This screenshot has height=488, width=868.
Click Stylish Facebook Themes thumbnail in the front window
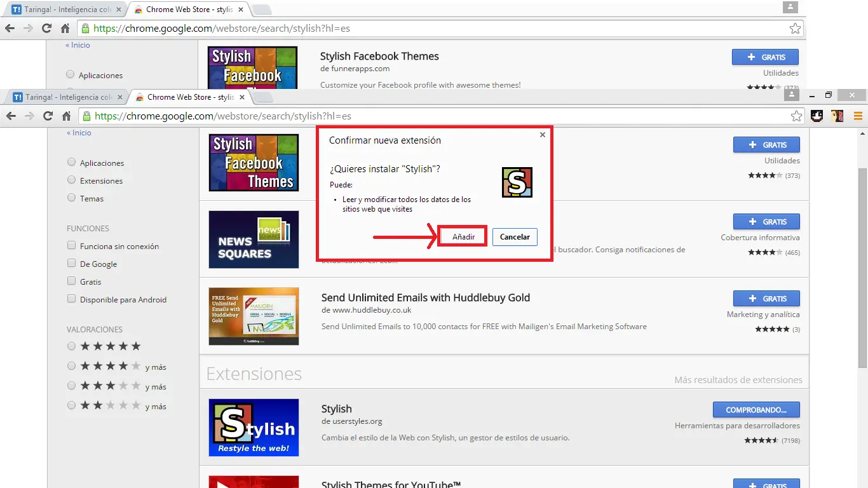[x=254, y=163]
